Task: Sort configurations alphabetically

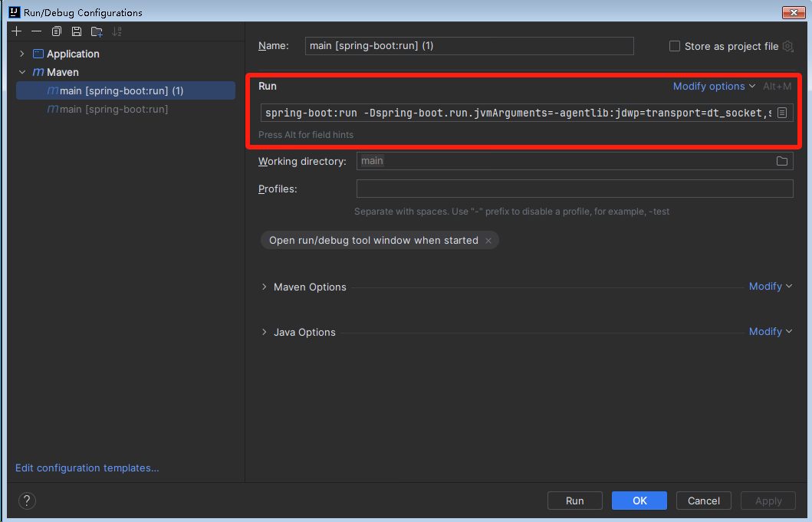Action: click(117, 31)
